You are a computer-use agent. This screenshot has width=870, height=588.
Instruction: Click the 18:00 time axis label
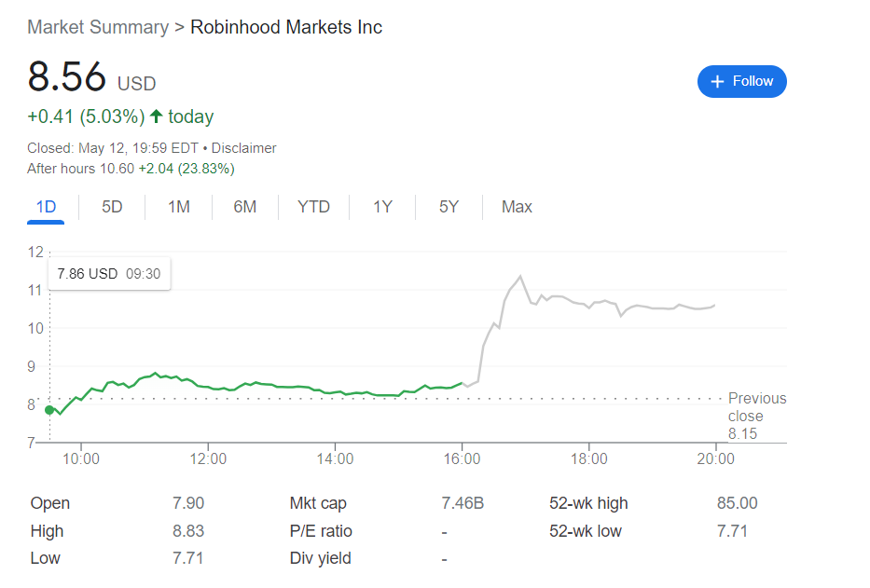pyautogui.click(x=588, y=458)
